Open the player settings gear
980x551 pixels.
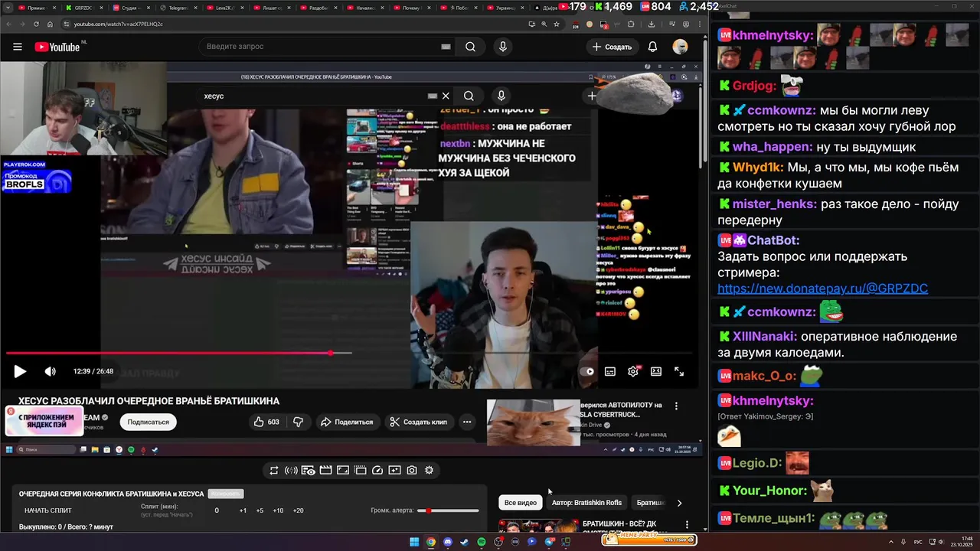tap(633, 371)
